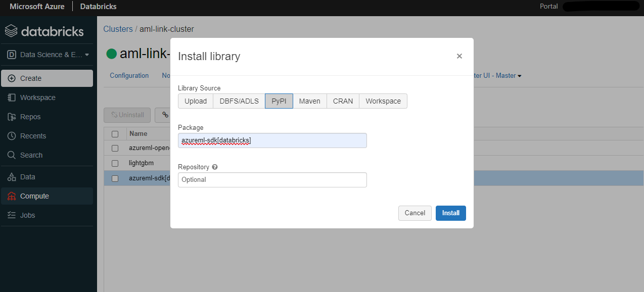Open the Data Science & Engineering persona dropdown
The height and width of the screenshot is (292, 644).
[49, 55]
